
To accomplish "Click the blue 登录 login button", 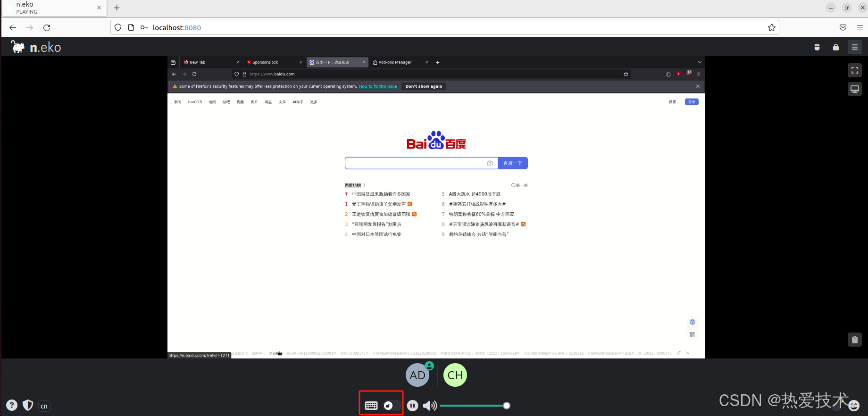I will tap(692, 102).
